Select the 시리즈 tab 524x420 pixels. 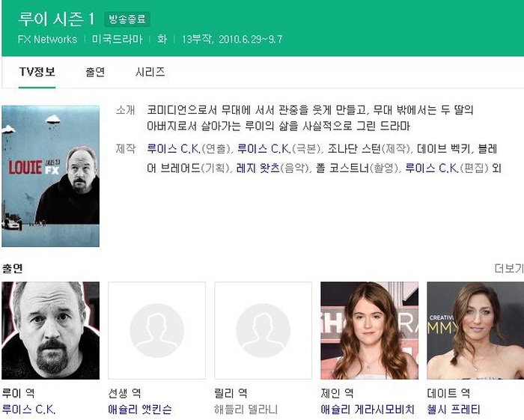click(150, 72)
